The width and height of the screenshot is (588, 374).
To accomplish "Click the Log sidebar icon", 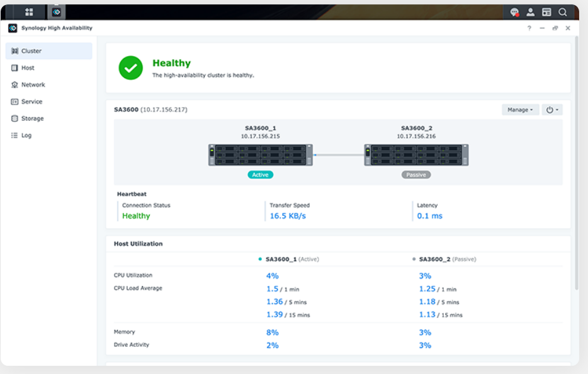I will point(14,135).
